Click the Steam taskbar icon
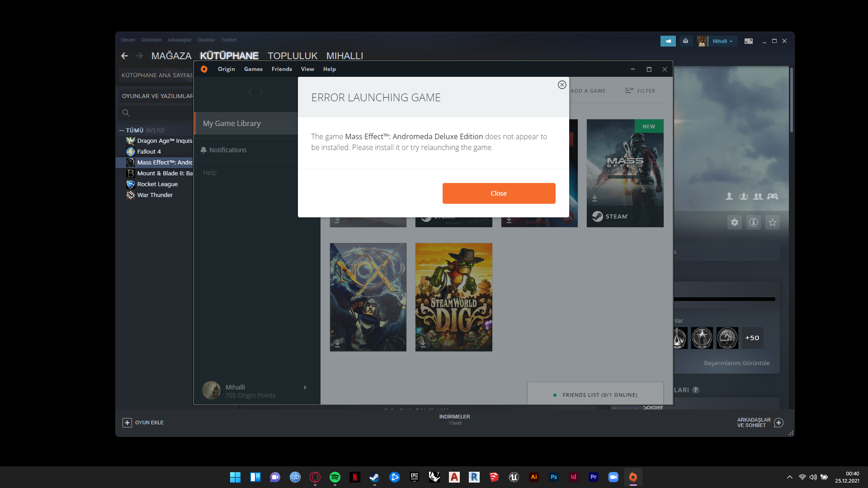Screen dimensions: 868x488 tap(374, 477)
